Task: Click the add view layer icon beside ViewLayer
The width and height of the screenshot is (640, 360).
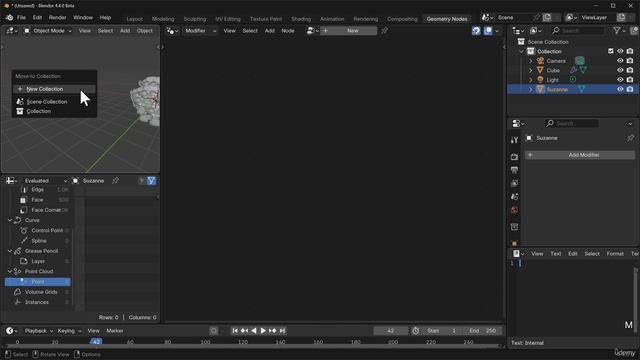Action: tap(621, 18)
